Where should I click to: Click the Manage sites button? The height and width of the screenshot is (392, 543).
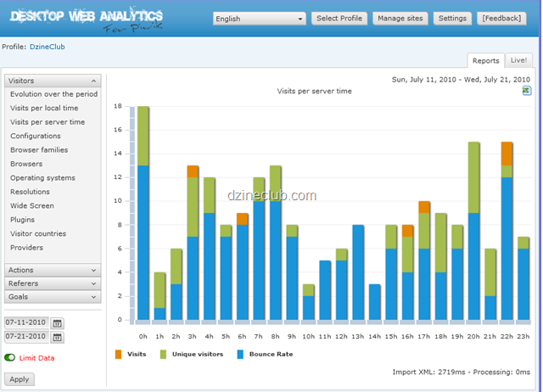click(x=400, y=19)
